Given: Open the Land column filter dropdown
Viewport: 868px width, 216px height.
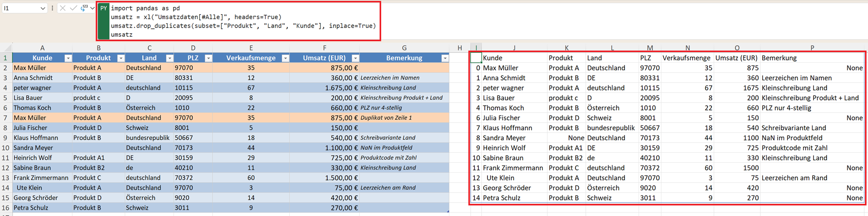Looking at the screenshot, I should pyautogui.click(x=169, y=58).
